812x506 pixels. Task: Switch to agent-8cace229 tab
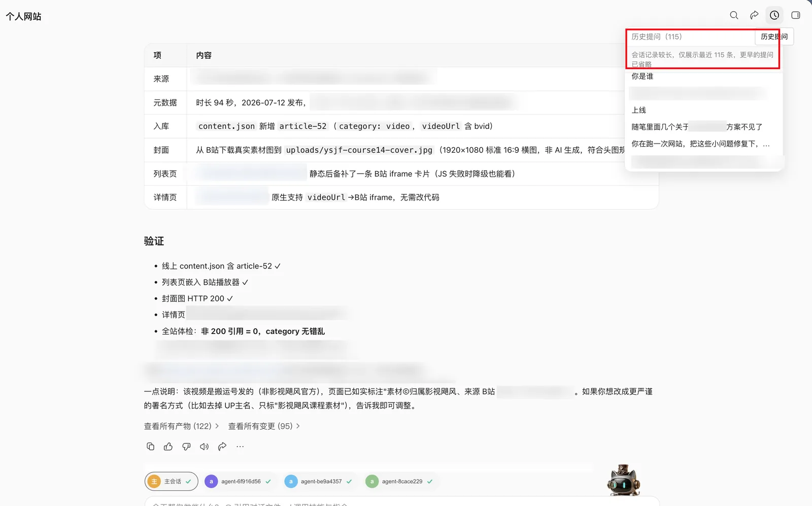pyautogui.click(x=399, y=481)
